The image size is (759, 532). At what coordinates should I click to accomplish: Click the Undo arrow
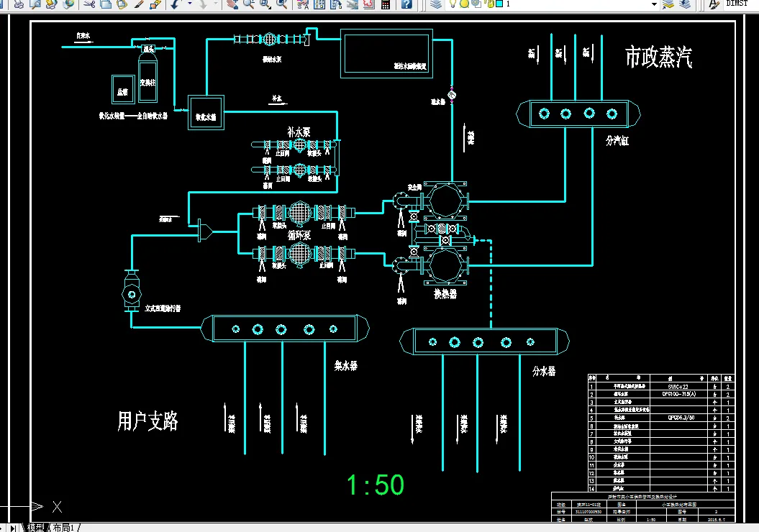click(x=176, y=4)
